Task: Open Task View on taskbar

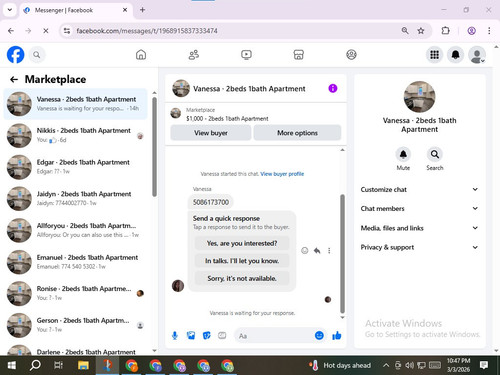Action: pos(59,365)
